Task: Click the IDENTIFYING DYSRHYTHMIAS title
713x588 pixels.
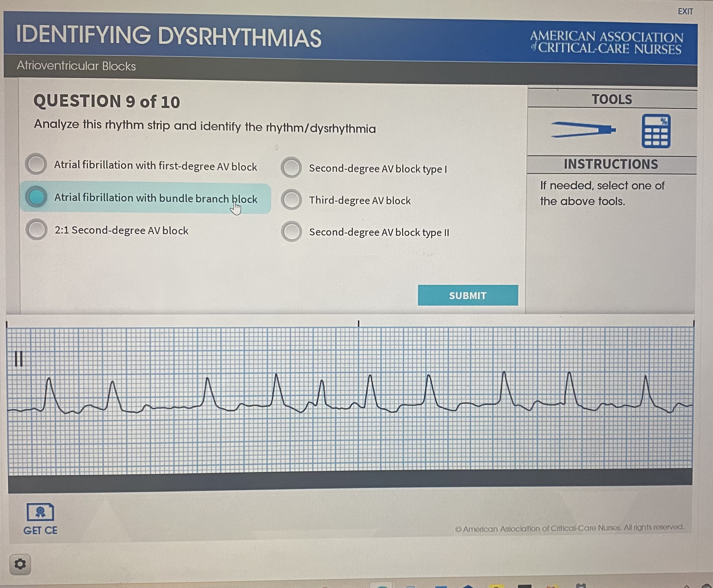Action: pos(169,36)
